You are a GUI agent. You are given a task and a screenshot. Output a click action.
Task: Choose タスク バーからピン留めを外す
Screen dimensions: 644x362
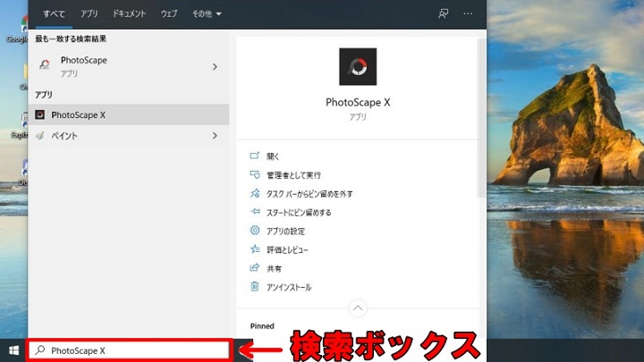[x=309, y=194]
